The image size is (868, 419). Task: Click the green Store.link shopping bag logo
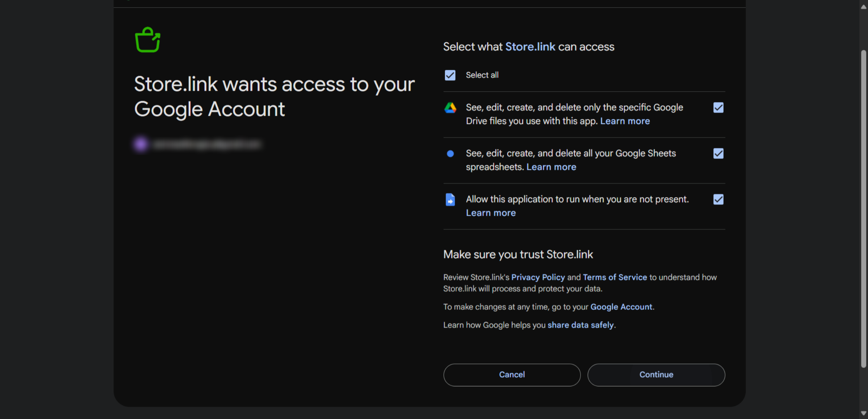[x=147, y=39]
